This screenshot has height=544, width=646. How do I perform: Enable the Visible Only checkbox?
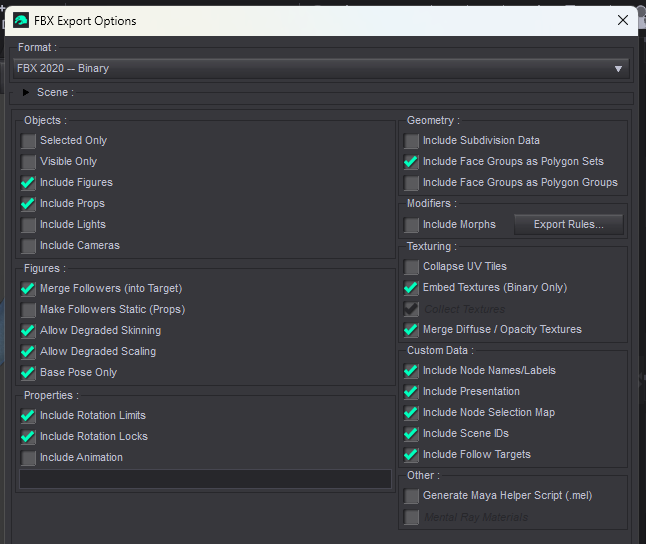click(28, 162)
